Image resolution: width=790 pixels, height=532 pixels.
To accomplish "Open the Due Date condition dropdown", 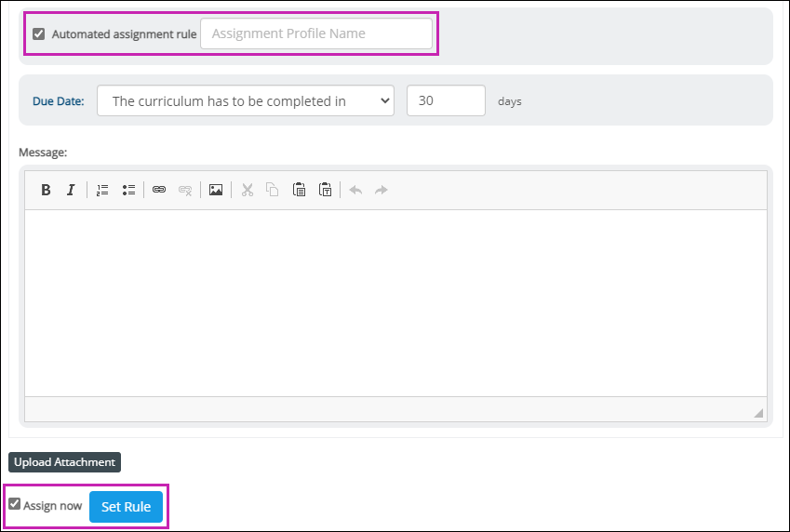I will pyautogui.click(x=246, y=100).
